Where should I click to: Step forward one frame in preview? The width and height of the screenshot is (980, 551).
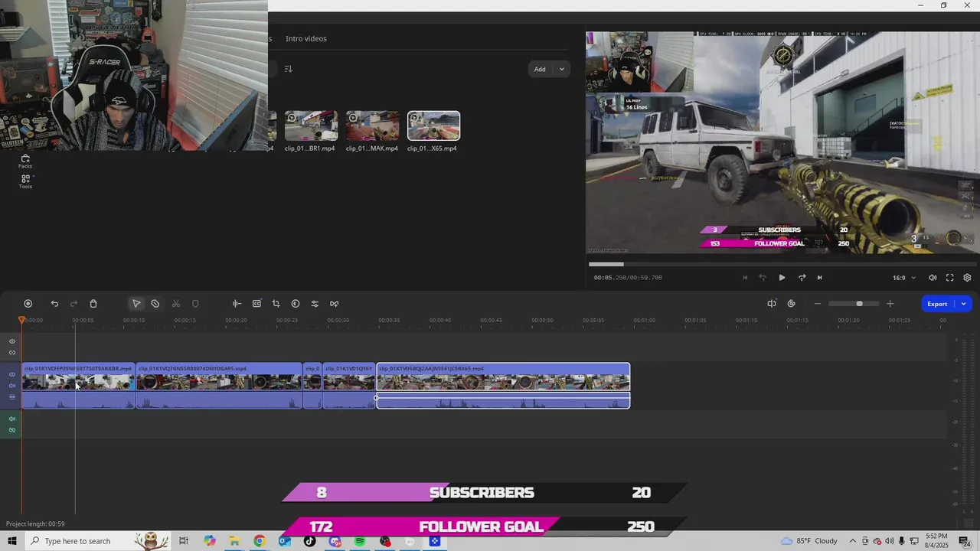[802, 278]
